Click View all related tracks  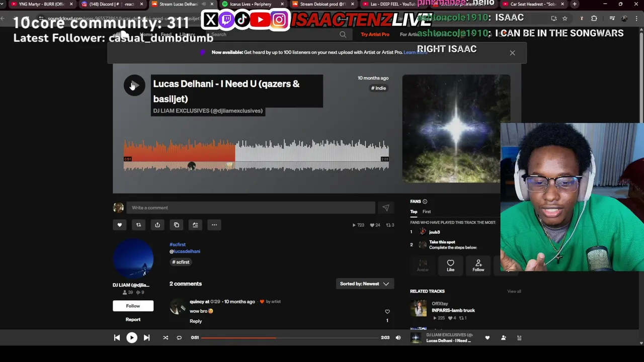(x=514, y=292)
